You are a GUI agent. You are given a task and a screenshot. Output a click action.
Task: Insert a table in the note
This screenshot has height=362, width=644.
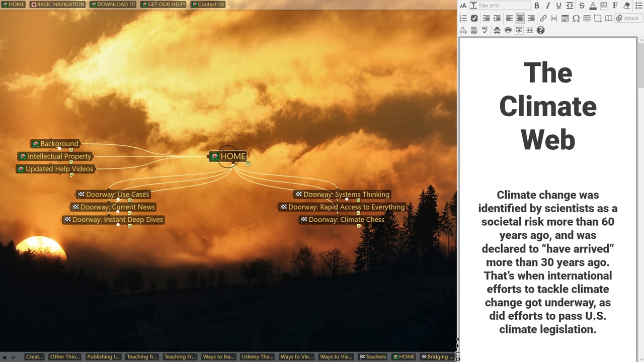[587, 18]
